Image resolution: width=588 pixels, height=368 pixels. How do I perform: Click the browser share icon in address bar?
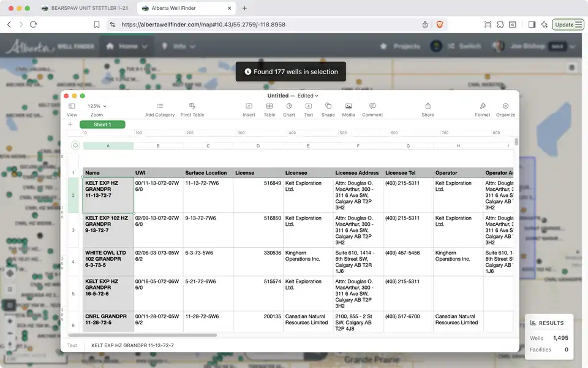point(425,25)
